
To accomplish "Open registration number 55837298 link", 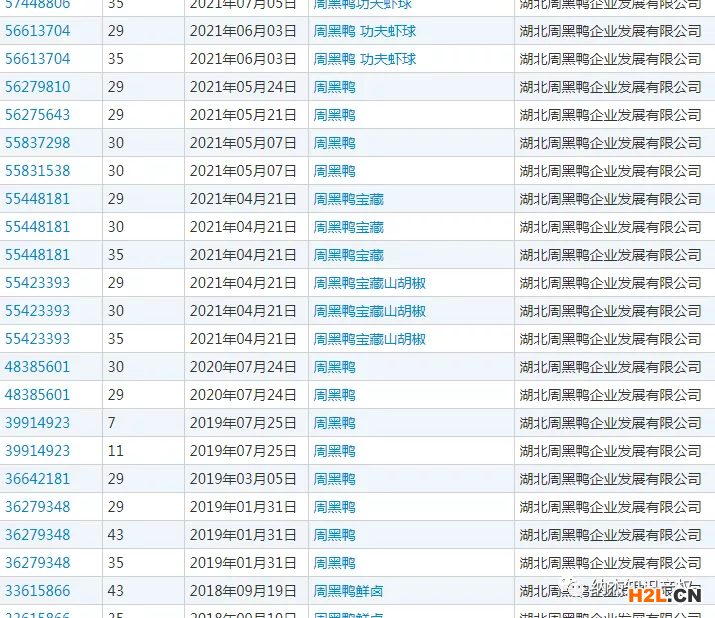I will [x=37, y=143].
